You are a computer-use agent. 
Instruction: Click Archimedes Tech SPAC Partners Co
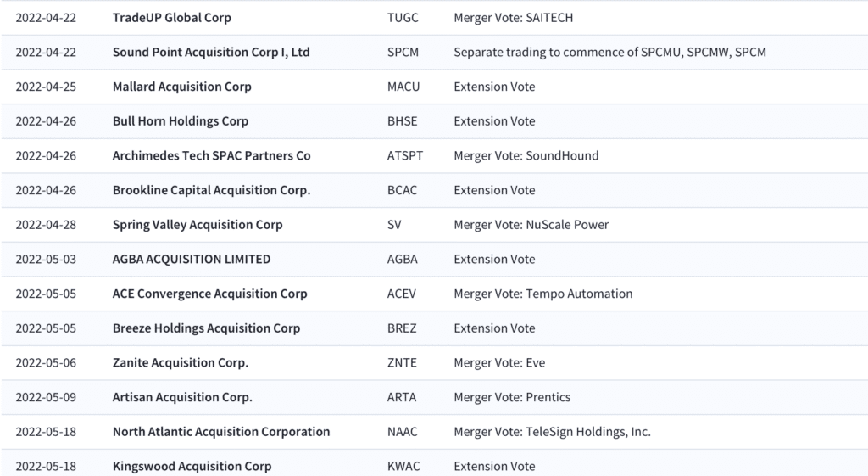[x=211, y=156]
